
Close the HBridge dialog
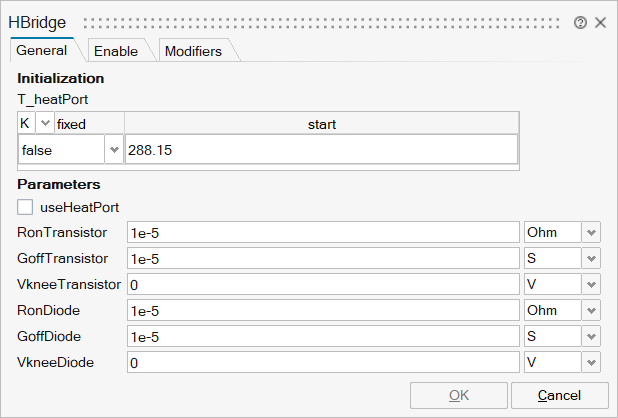[x=600, y=22]
